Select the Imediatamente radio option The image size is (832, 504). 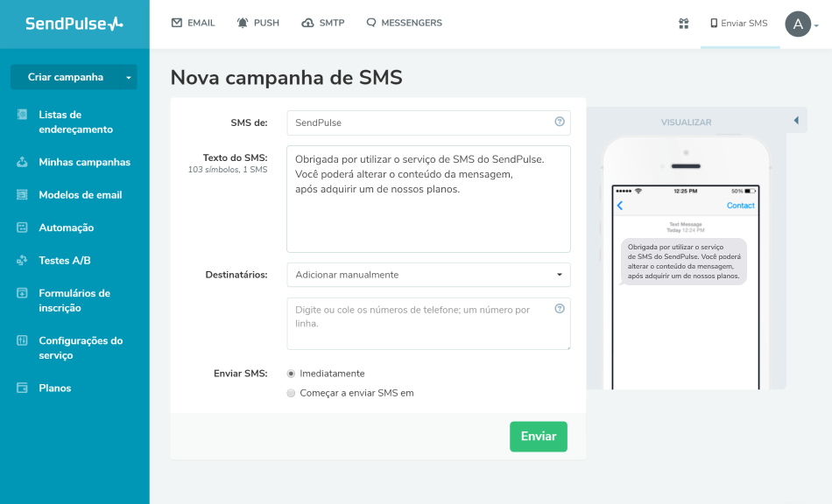coord(291,374)
